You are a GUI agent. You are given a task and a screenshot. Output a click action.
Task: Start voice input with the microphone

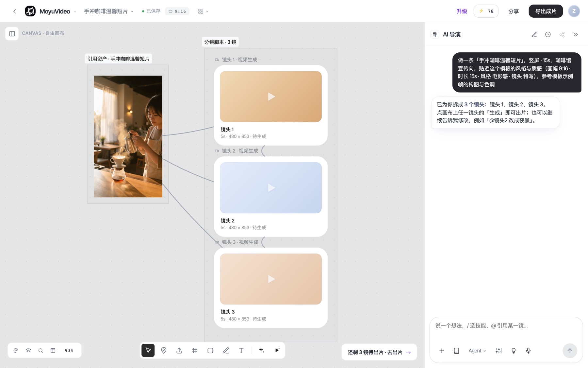(528, 351)
